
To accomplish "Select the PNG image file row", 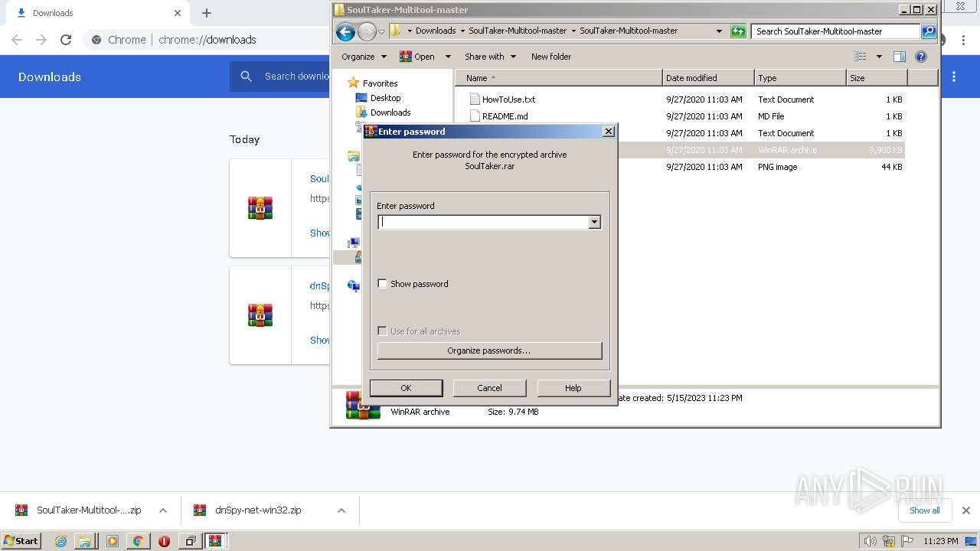I will (x=777, y=167).
